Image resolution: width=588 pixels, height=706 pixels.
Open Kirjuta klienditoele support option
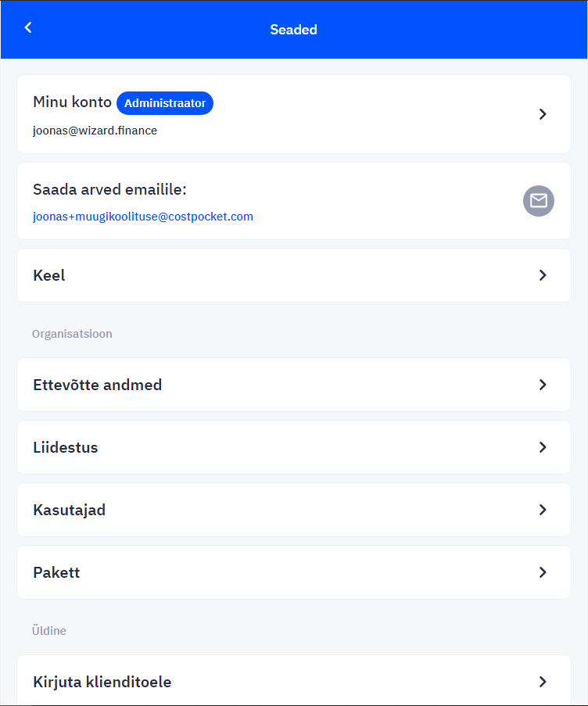click(x=294, y=680)
